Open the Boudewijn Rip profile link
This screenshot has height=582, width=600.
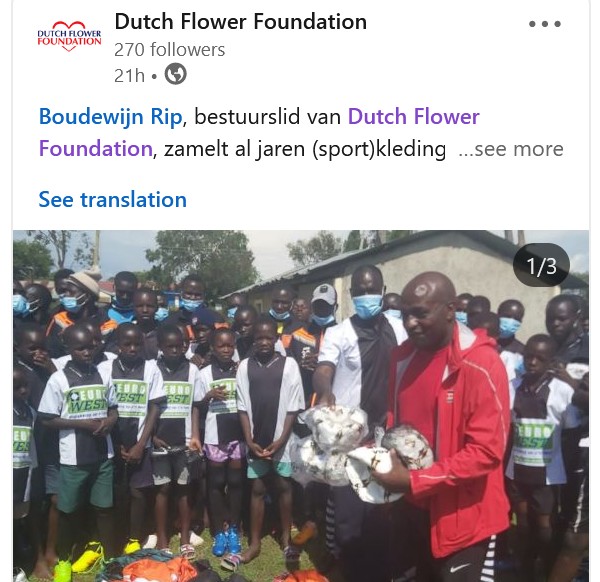(x=111, y=116)
